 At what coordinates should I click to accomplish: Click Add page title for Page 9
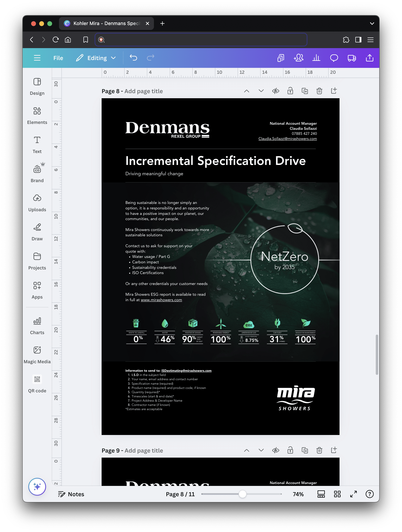(x=144, y=451)
